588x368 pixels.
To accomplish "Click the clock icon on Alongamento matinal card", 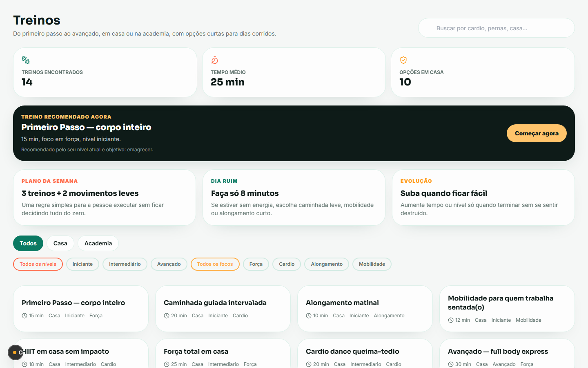I will click(309, 316).
